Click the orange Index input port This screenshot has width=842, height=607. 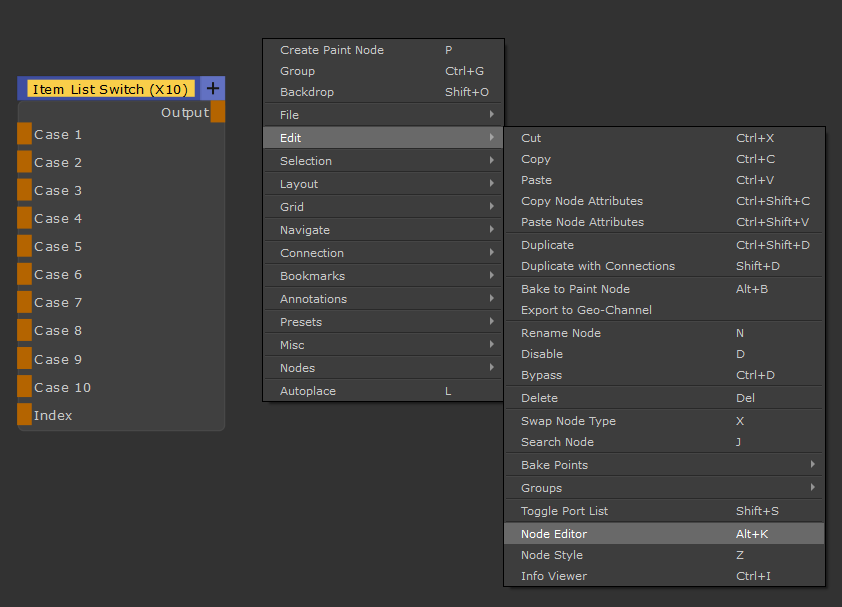(24, 415)
